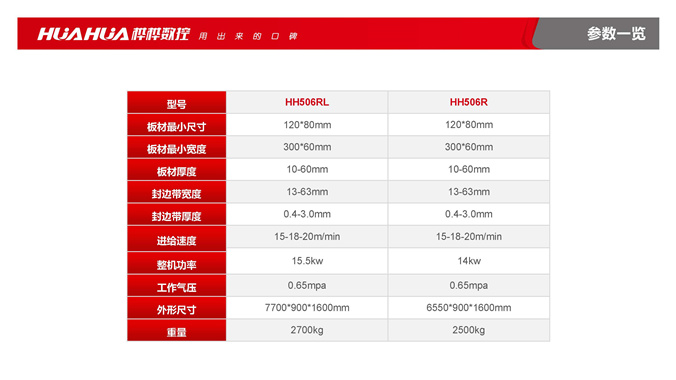Select the HH506RL model column header
This screenshot has height=380, width=676.
coord(307,102)
